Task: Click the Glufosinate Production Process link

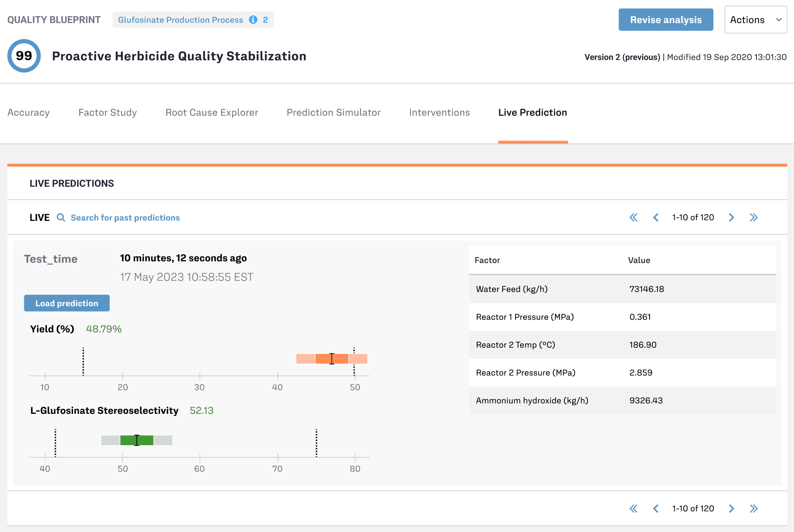Action: point(180,20)
